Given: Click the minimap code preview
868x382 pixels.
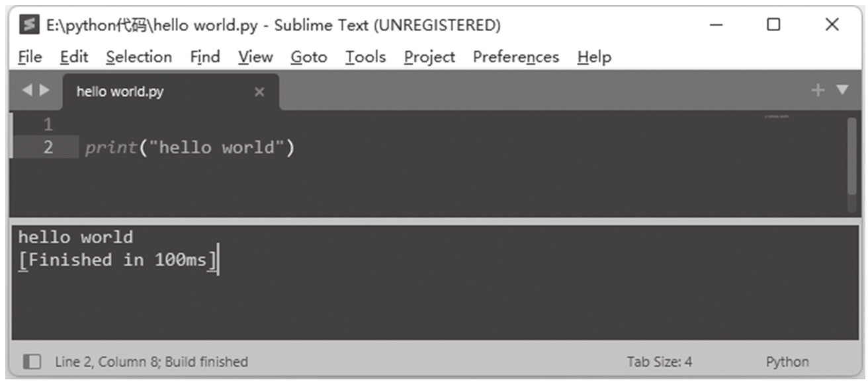Looking at the screenshot, I should (x=777, y=117).
